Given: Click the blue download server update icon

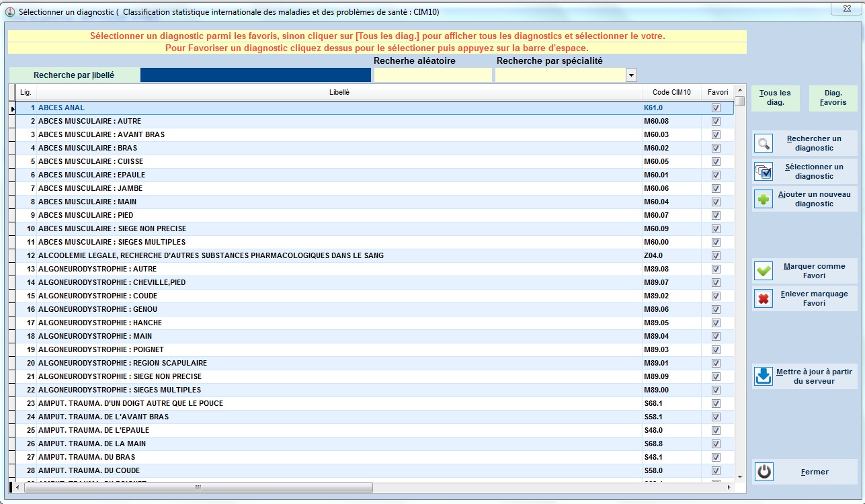Looking at the screenshot, I should (764, 376).
